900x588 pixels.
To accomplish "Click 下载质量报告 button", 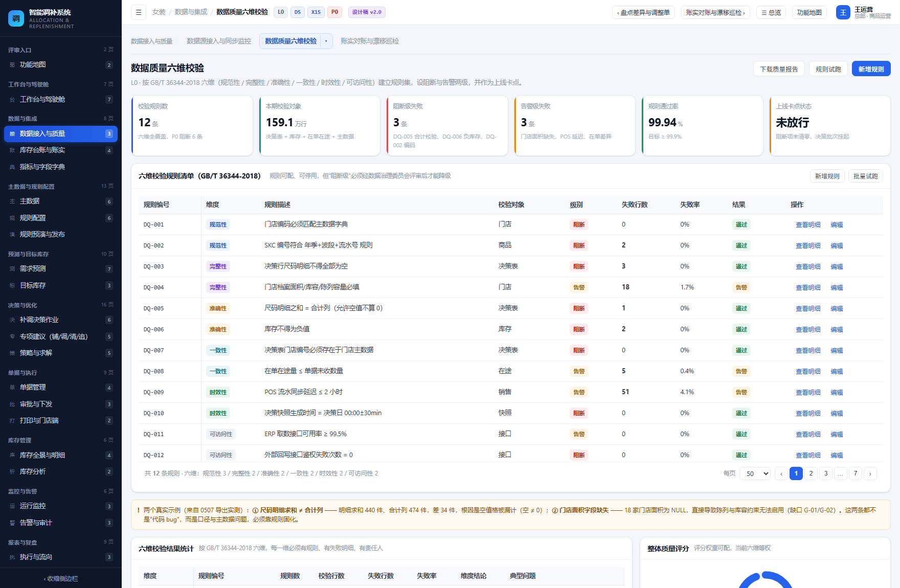I will tap(779, 69).
